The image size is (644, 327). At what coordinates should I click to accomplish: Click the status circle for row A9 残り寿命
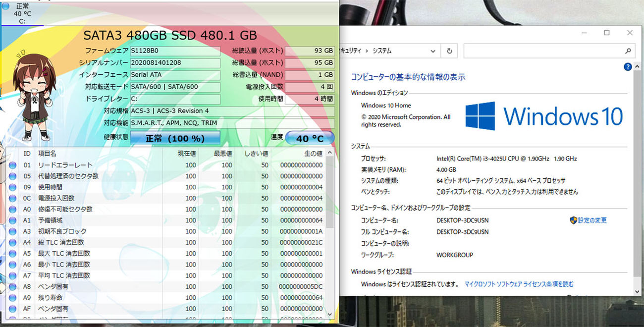[13, 298]
